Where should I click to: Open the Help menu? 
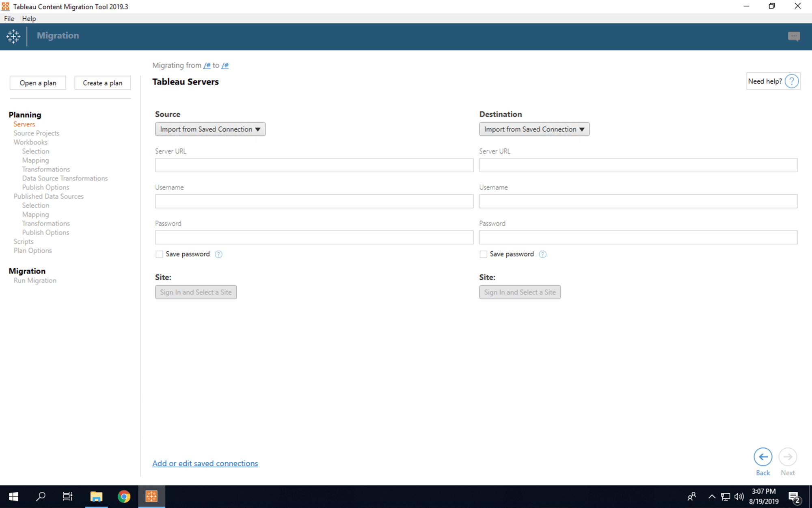29,19
